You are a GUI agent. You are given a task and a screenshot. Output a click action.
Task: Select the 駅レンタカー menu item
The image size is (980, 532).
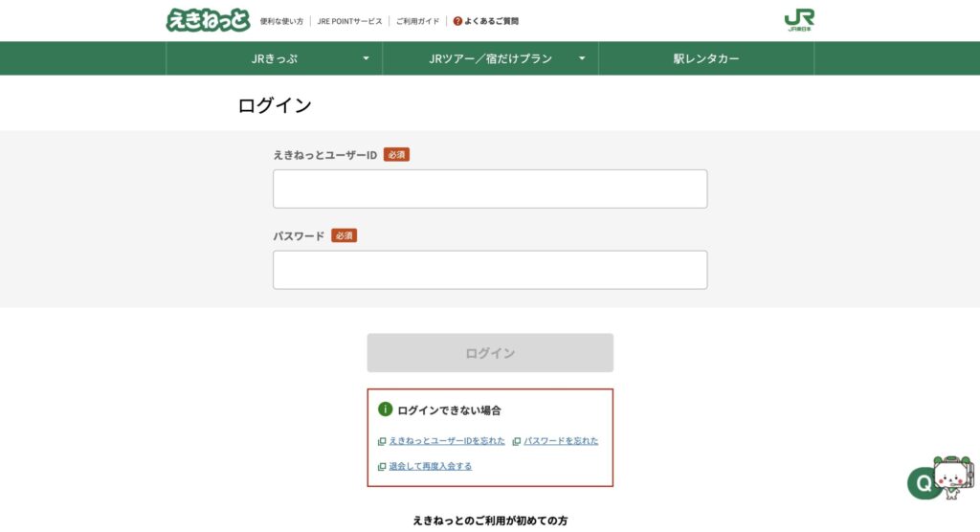[x=706, y=58]
